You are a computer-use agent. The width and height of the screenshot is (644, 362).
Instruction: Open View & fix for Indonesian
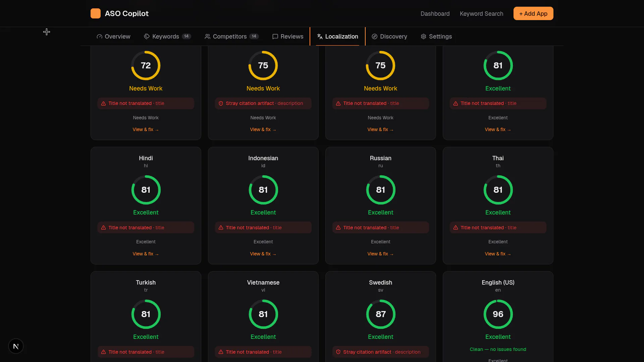coord(263,254)
